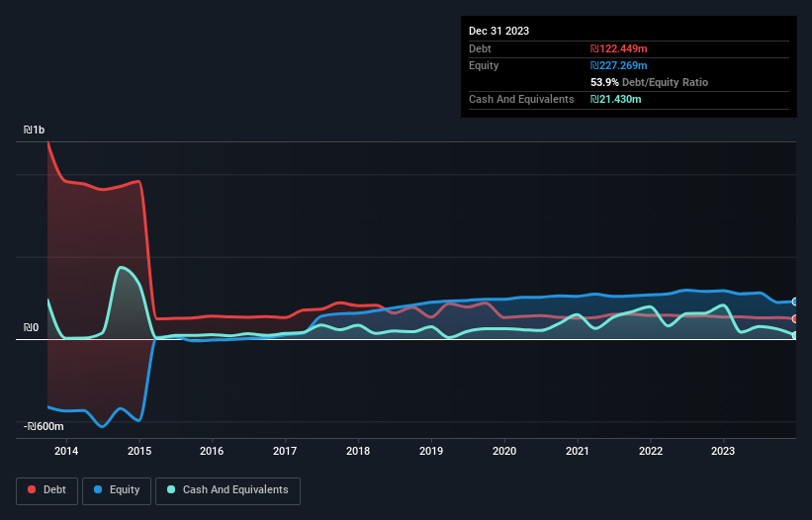This screenshot has width=812, height=520.
Task: Click the Debt value ₪122.449m
Action: pyautogui.click(x=618, y=48)
